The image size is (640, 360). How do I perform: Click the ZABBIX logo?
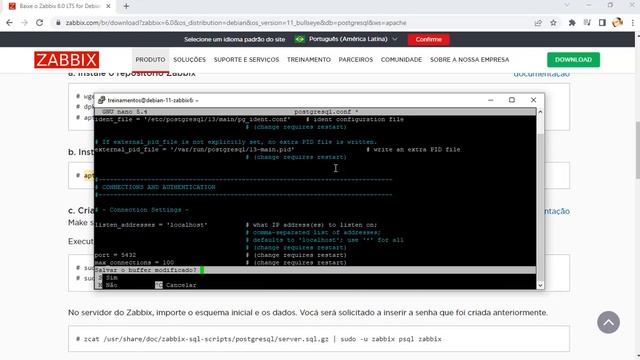67,60
